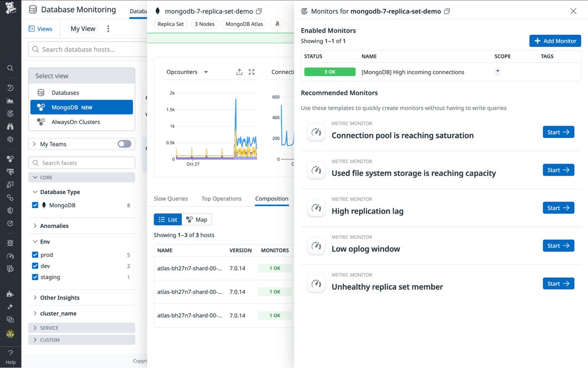588x368 pixels.
Task: Open the integrations puzzle piece icon in sidebar
Action: click(10, 294)
